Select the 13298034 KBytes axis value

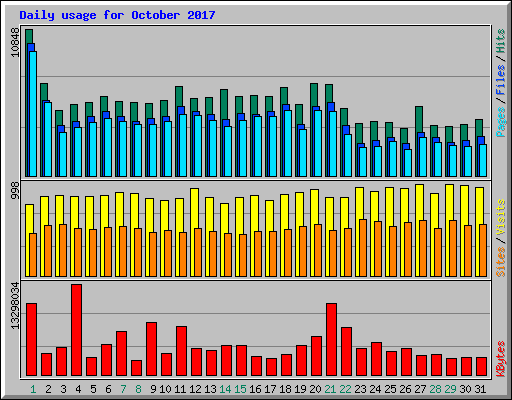[15, 306]
